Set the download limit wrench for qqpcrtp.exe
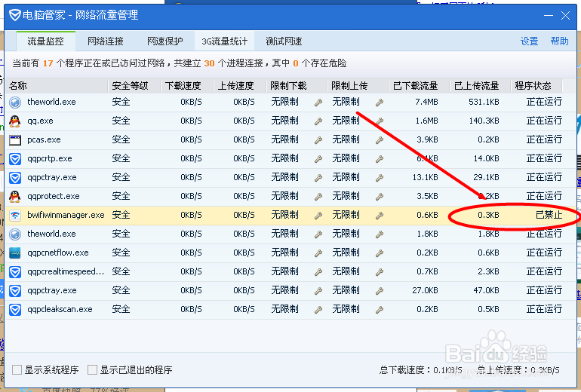This screenshot has width=581, height=392. click(x=318, y=159)
